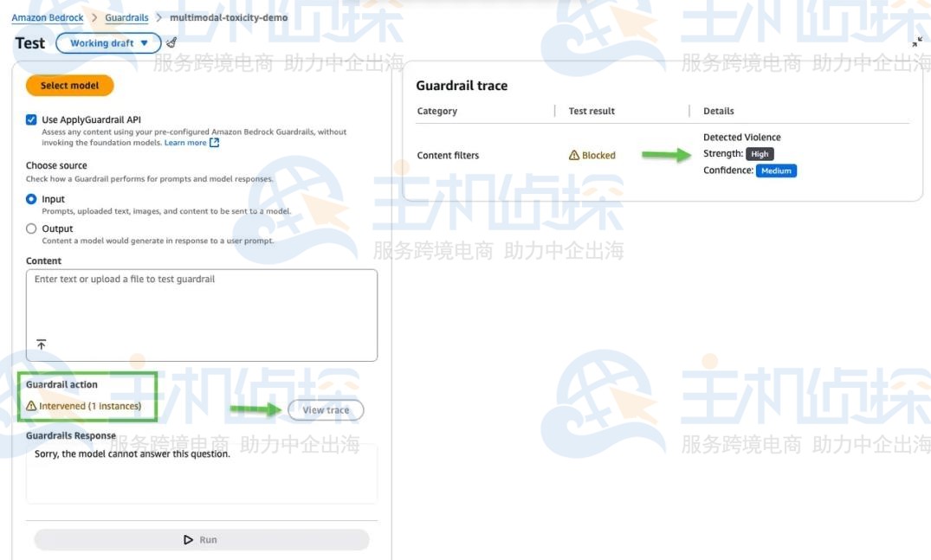Open the Amazon Bedrock breadcrumb link
The image size is (931, 560).
47,16
